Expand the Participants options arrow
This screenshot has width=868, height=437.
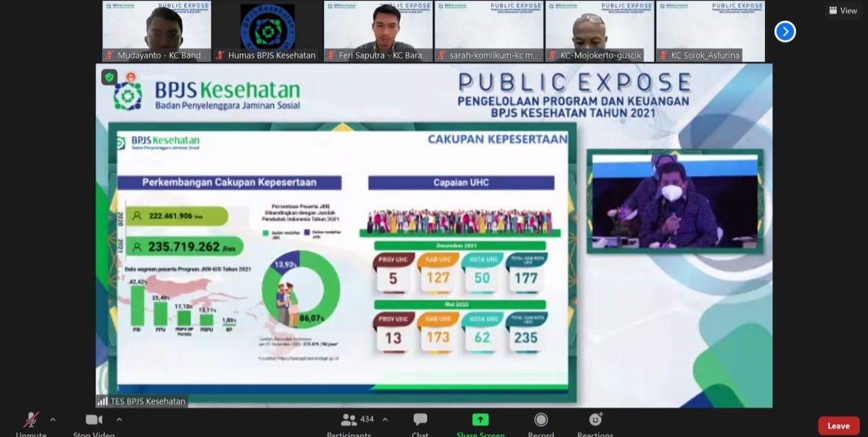[385, 419]
